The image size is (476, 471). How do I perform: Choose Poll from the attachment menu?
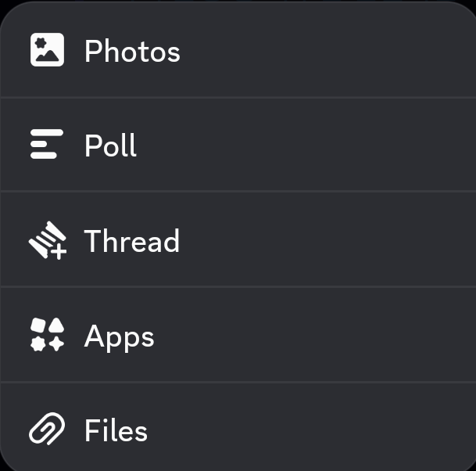[x=238, y=144]
